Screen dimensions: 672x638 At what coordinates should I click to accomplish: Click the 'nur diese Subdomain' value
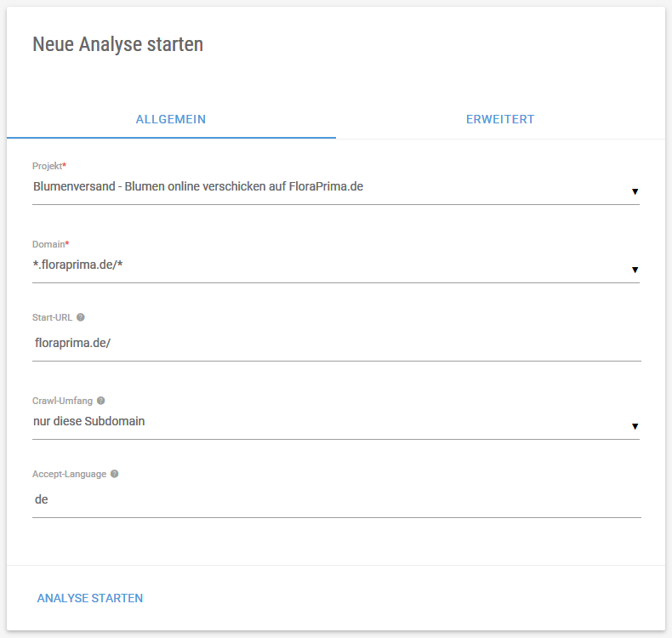tap(89, 421)
